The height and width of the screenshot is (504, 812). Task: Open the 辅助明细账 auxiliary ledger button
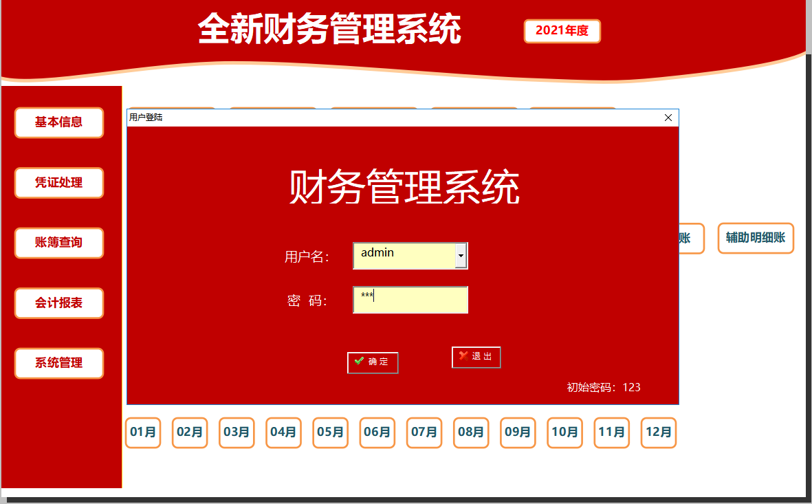(x=755, y=238)
